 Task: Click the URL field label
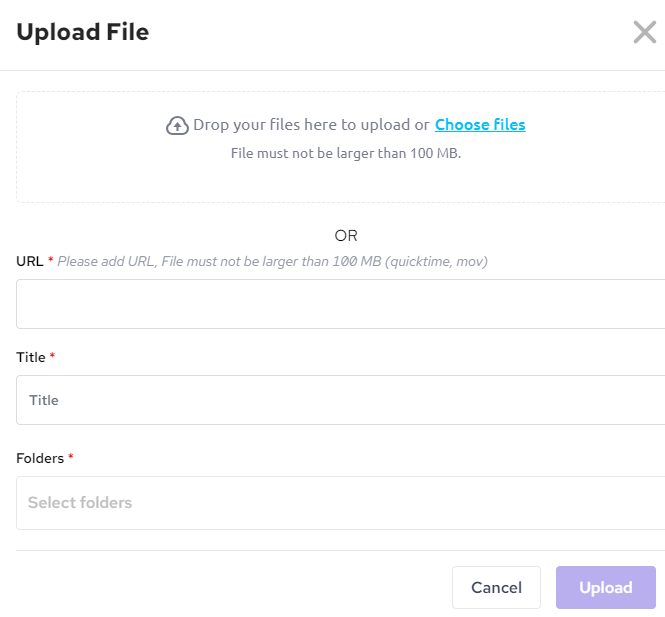pos(29,261)
